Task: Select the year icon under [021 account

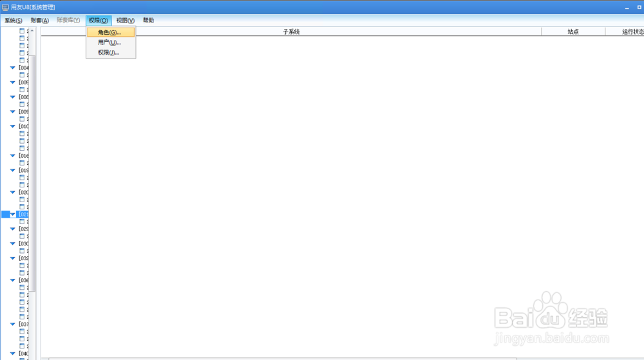Action: (x=22, y=222)
